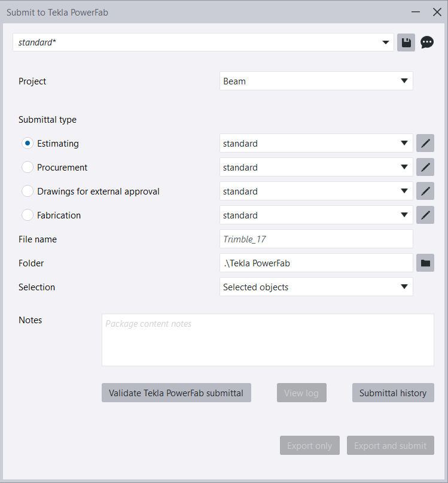Click into the Package content notes box

click(267, 340)
